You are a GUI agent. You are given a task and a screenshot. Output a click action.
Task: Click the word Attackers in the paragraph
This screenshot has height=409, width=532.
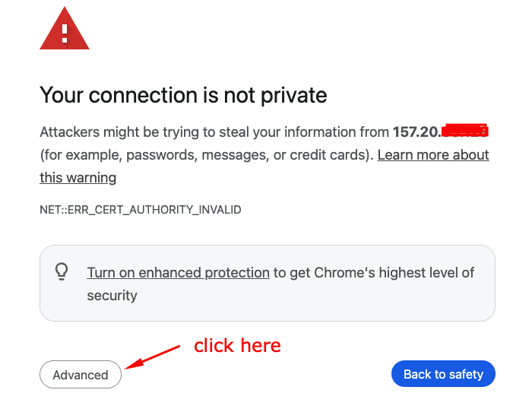70,132
